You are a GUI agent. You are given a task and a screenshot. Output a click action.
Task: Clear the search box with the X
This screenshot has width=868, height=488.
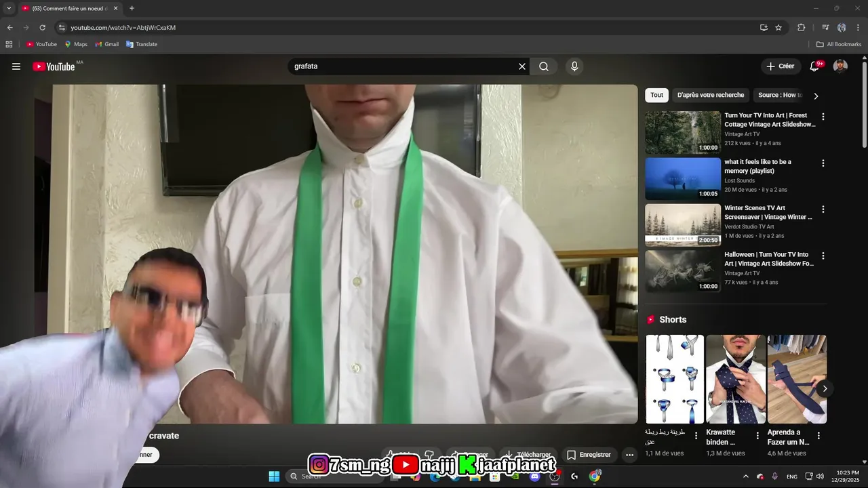pos(522,66)
